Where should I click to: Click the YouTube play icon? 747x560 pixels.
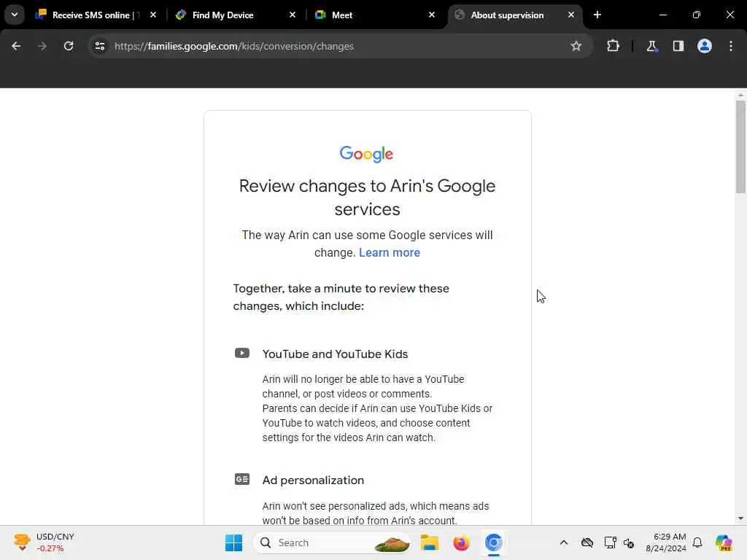click(x=242, y=353)
